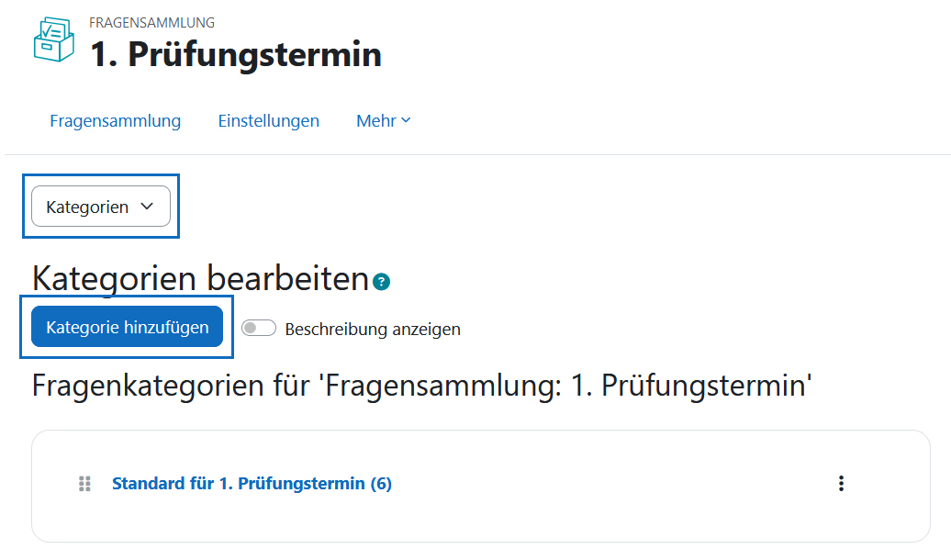951x560 pixels.
Task: Expand the Mehr menu
Action: [x=384, y=121]
